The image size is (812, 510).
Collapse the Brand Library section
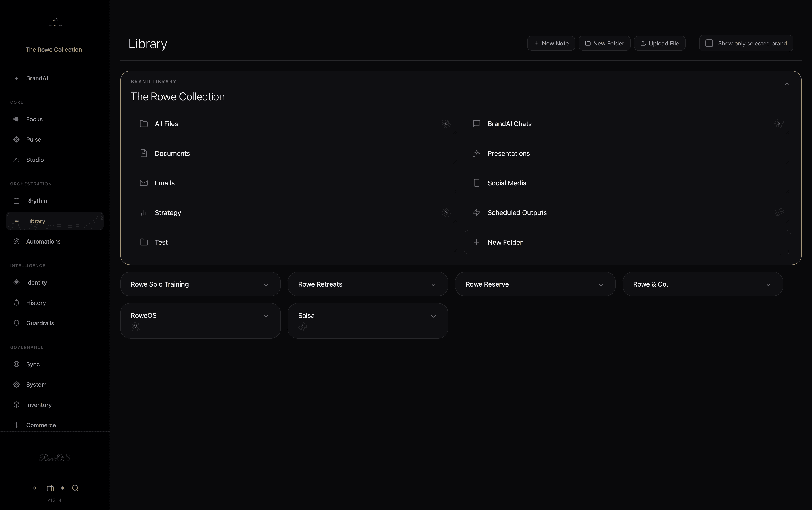click(x=787, y=83)
